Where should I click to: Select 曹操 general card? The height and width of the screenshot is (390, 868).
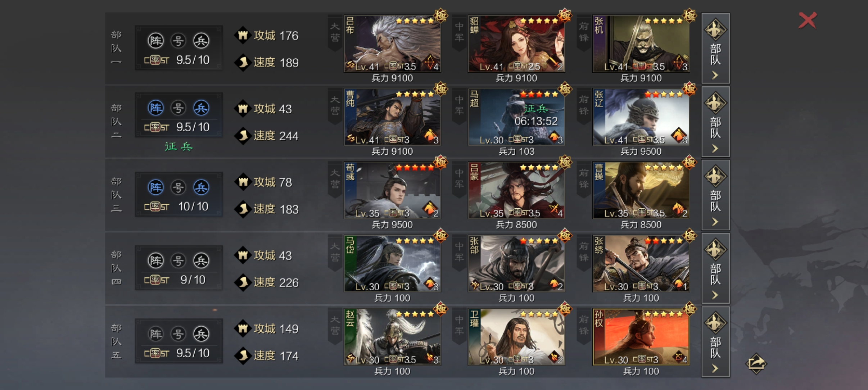641,190
